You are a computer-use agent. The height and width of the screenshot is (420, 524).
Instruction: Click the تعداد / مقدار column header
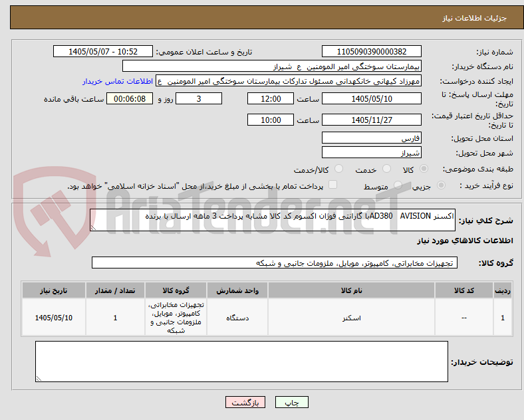115,290
